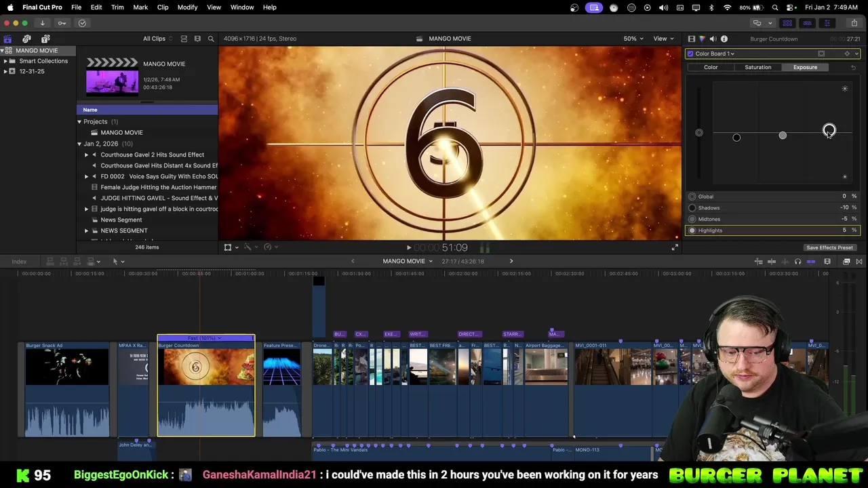Show the Photos and Audio sidebar
Viewport: 868px width, 488px height.
tap(26, 39)
